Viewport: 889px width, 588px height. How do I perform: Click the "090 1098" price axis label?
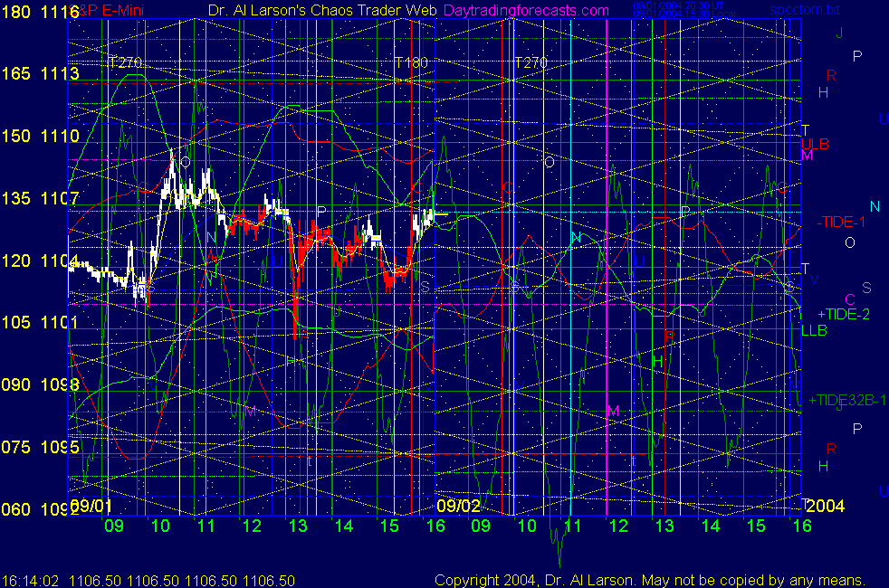(x=40, y=384)
